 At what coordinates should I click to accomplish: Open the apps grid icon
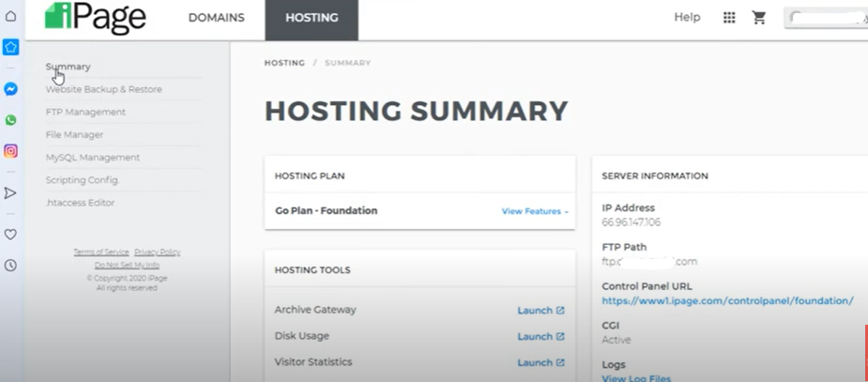pyautogui.click(x=729, y=18)
